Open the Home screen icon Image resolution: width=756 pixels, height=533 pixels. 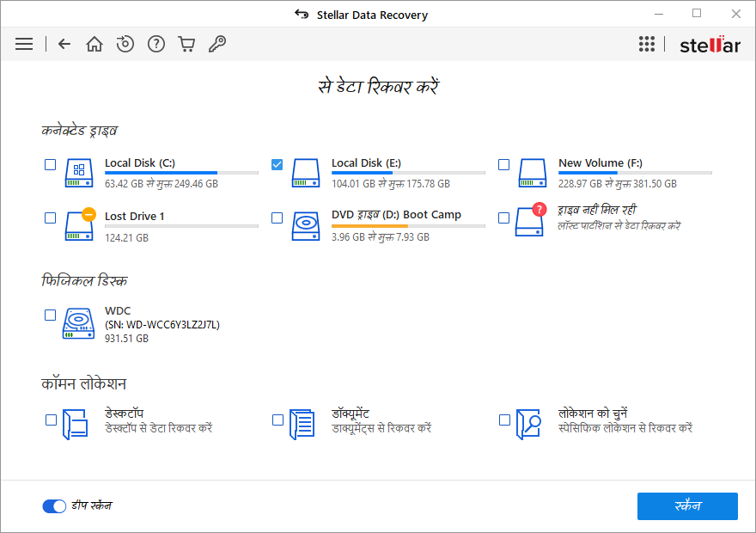coord(94,44)
